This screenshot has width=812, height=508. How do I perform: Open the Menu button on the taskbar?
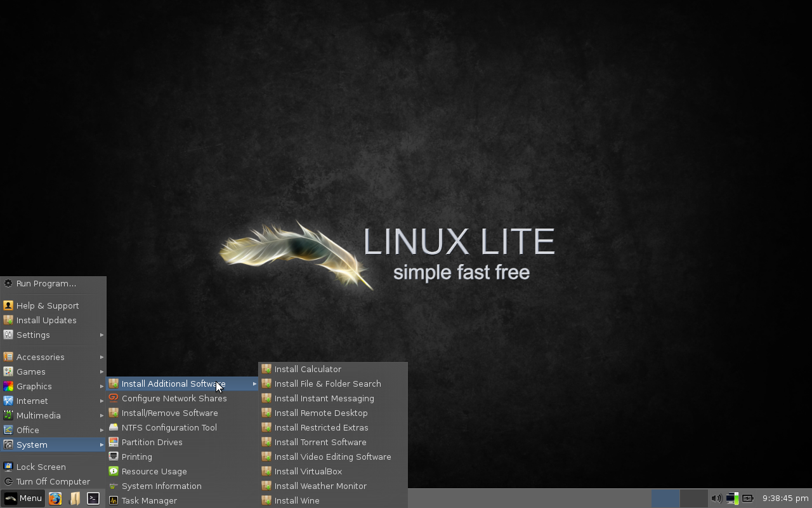[23, 498]
